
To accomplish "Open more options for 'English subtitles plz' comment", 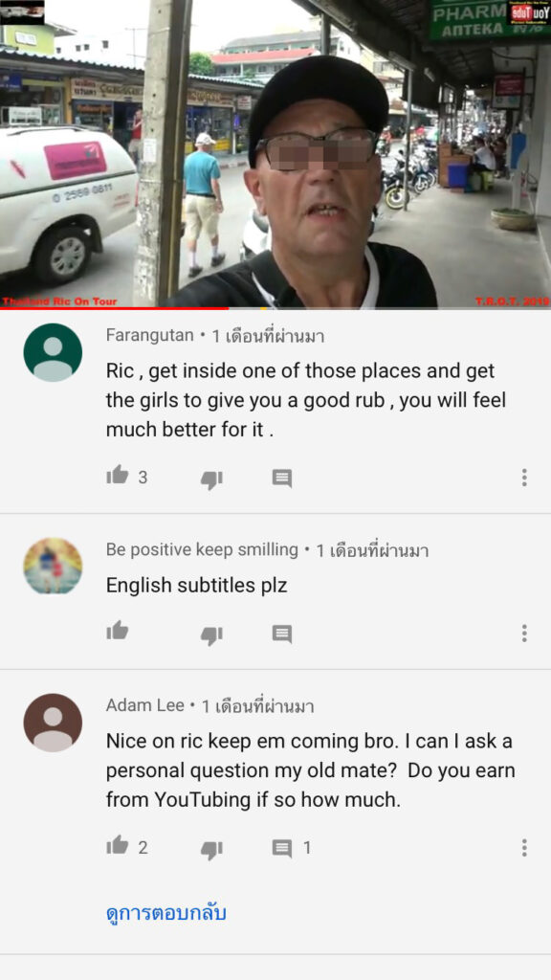I will coord(524,634).
